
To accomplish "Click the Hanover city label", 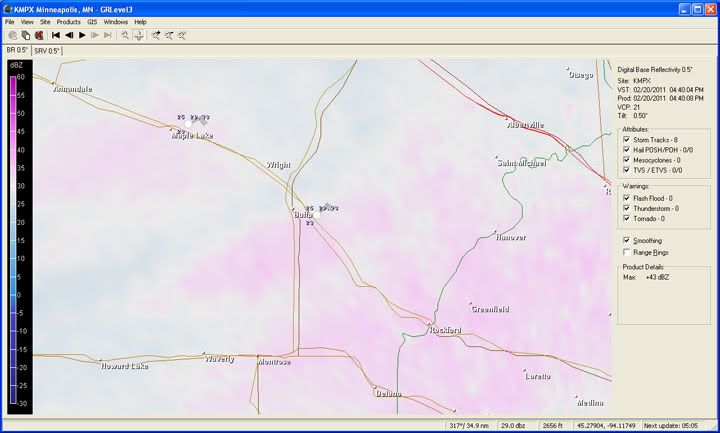I will [511, 237].
